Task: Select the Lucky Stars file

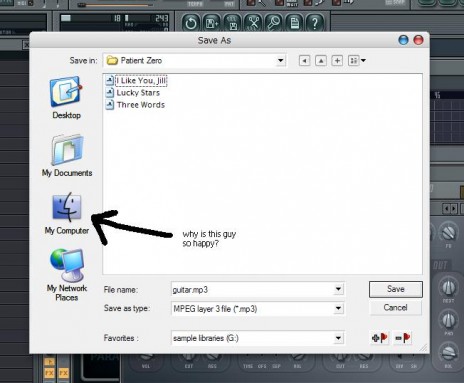Action: [x=133, y=93]
